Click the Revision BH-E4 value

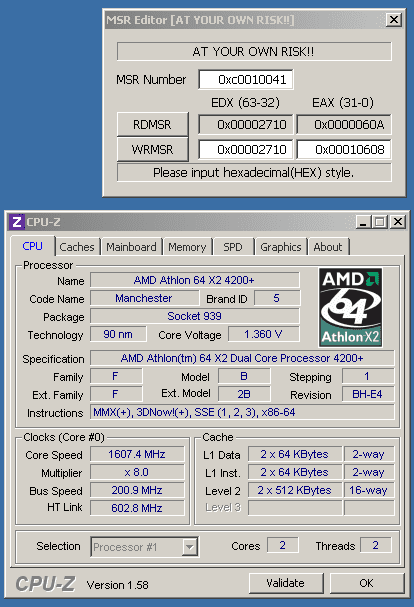pos(368,394)
